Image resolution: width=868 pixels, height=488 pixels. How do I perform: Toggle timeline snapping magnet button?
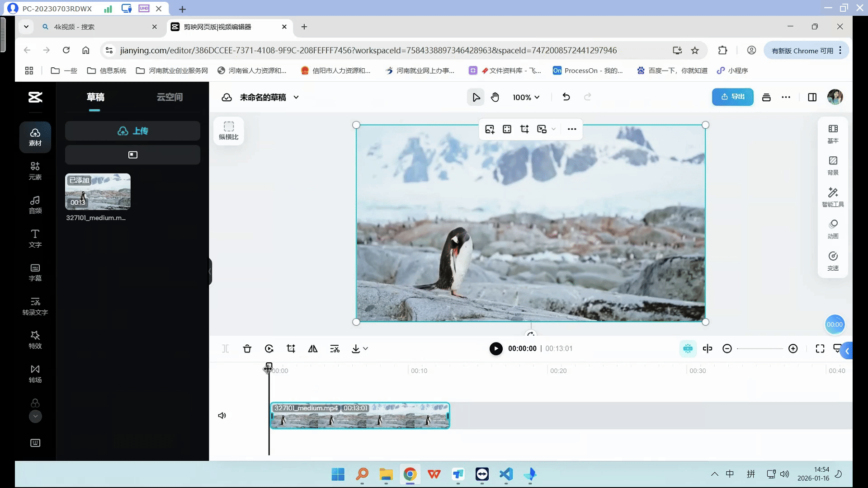point(688,349)
